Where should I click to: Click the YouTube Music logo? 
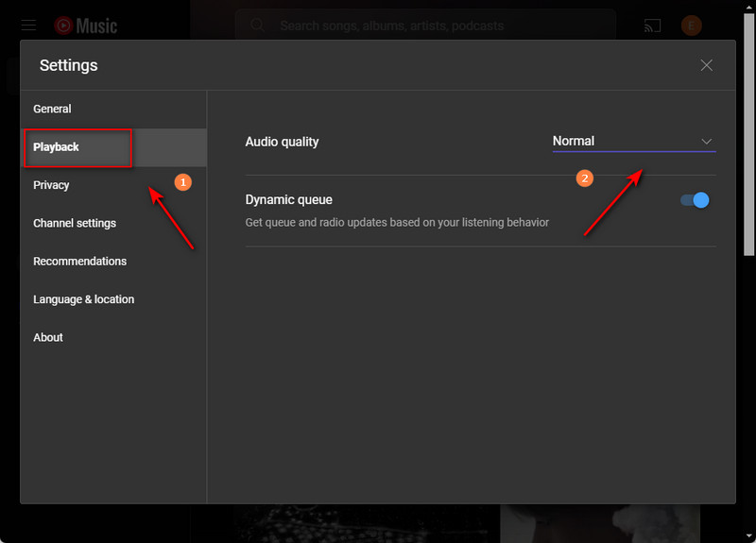[85, 25]
